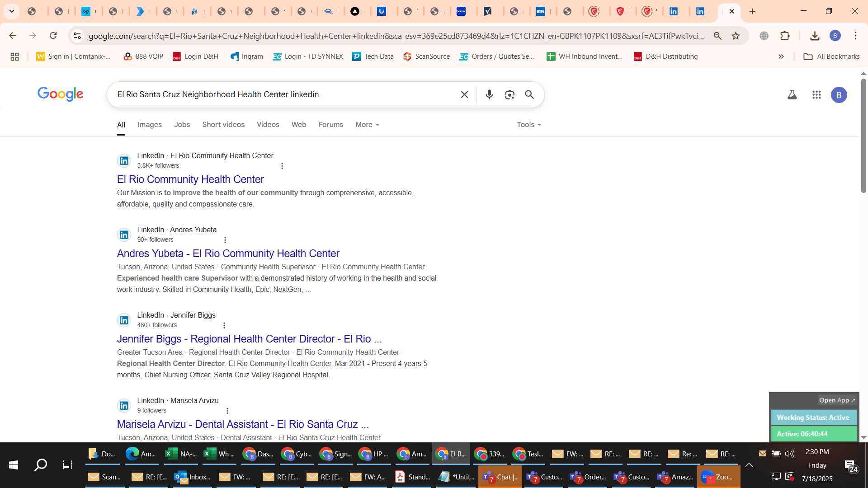Viewport: 868px width, 488px height.
Task: Switch to Web results tab
Action: (299, 125)
